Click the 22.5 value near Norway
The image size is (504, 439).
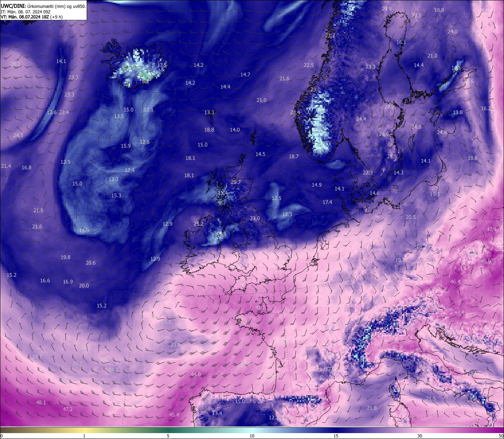coord(309,65)
